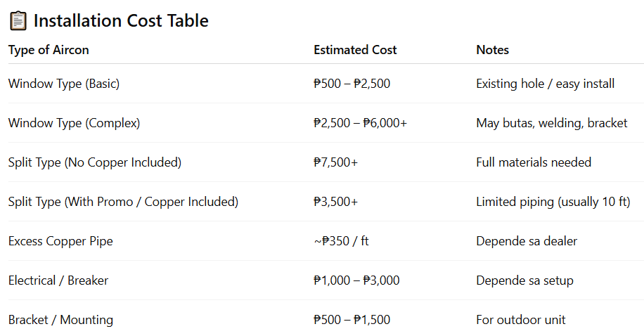Click the Installation Cost Table heading
644x336 pixels.
tap(121, 21)
